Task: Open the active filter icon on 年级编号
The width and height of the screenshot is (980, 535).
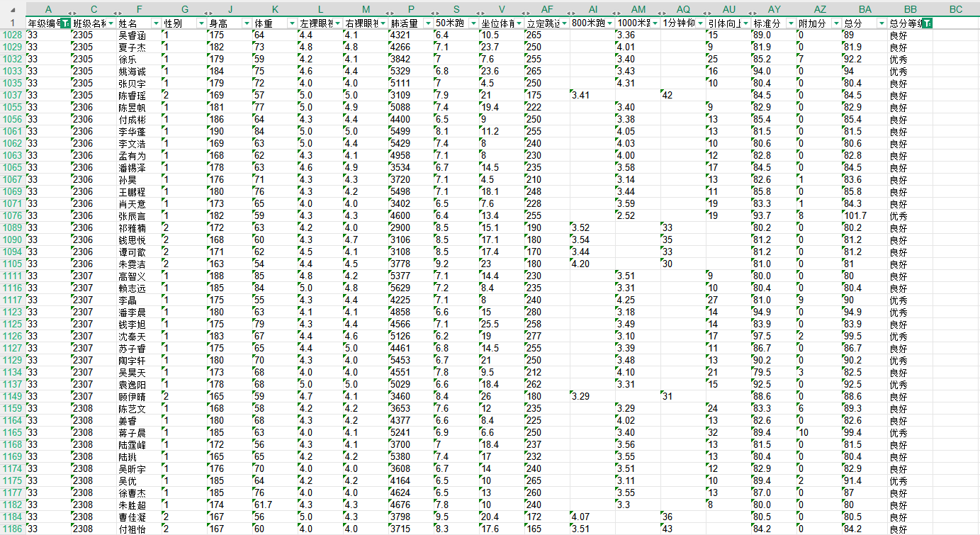Action: (65, 23)
